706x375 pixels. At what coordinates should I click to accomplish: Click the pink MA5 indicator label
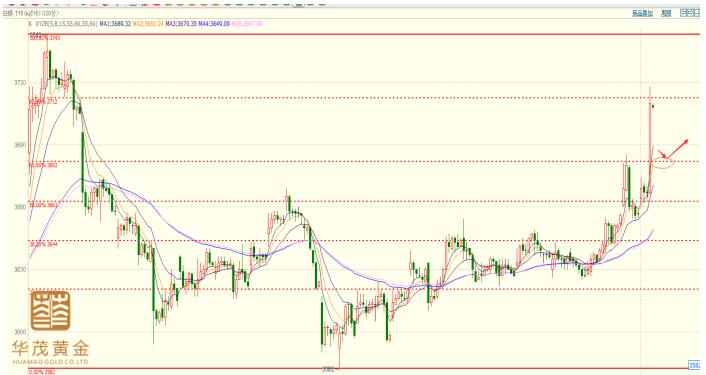[247, 23]
